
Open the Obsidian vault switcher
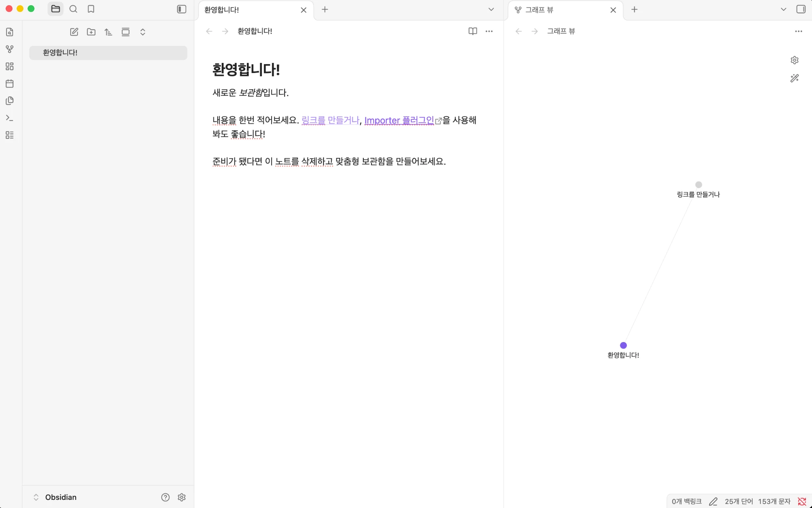pos(55,497)
